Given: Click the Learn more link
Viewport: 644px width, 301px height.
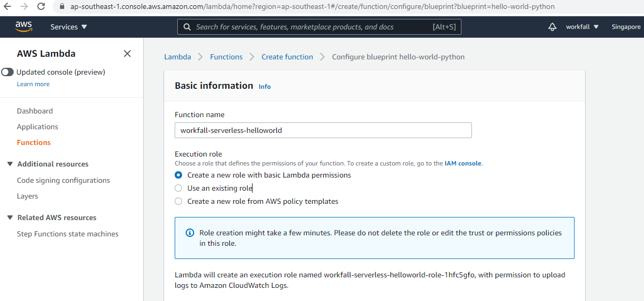Looking at the screenshot, I should click(33, 84).
